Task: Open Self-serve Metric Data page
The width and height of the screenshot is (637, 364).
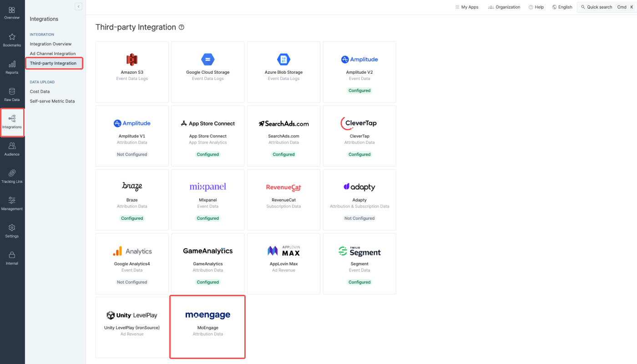Action: pyautogui.click(x=52, y=101)
